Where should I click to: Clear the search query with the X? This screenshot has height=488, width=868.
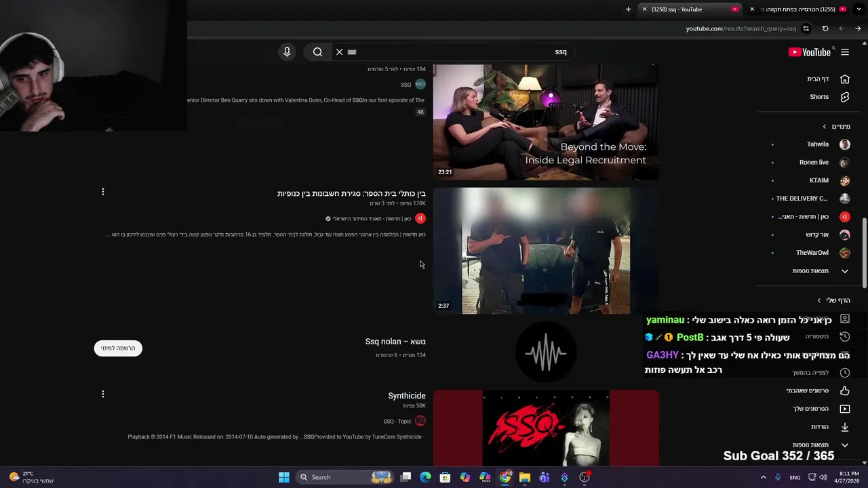(340, 52)
